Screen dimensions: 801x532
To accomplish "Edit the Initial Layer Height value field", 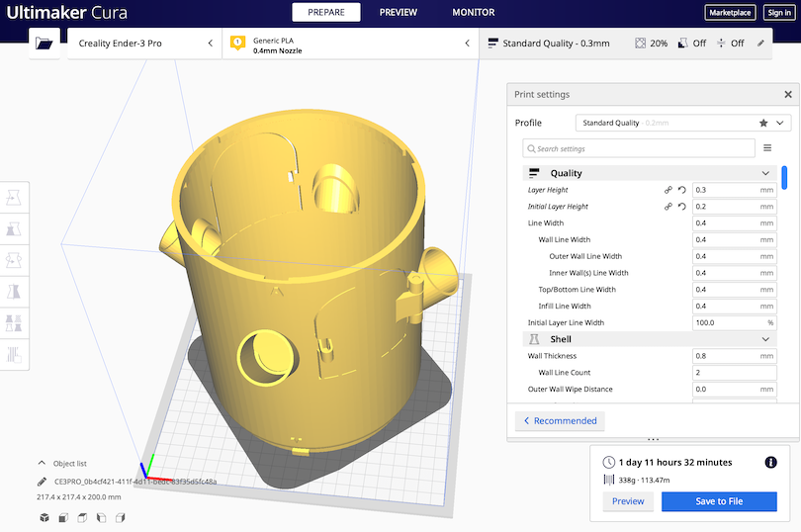I will [734, 207].
